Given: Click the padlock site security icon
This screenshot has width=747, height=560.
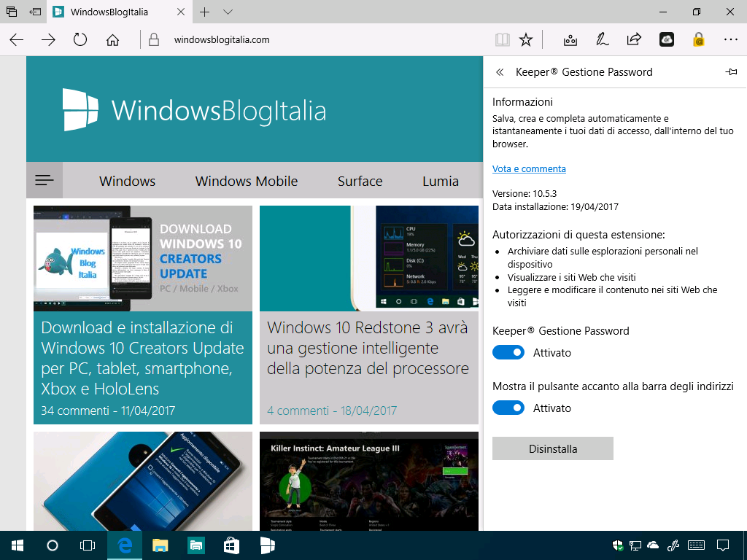Looking at the screenshot, I should (x=153, y=39).
